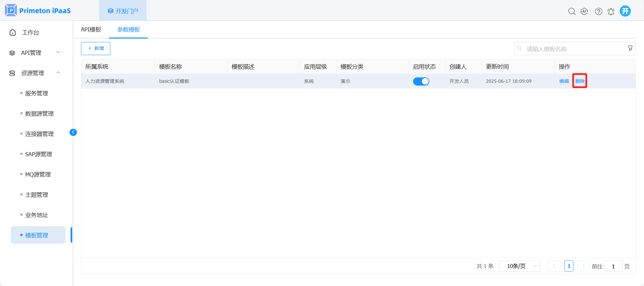Click the user avatar icon
The width and height of the screenshot is (644, 286).
[625, 11]
